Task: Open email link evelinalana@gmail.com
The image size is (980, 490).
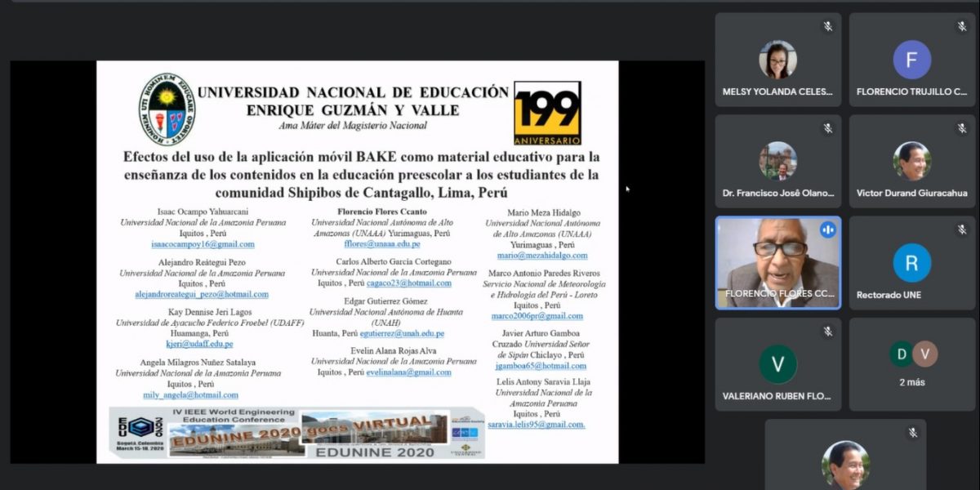Action: point(408,372)
